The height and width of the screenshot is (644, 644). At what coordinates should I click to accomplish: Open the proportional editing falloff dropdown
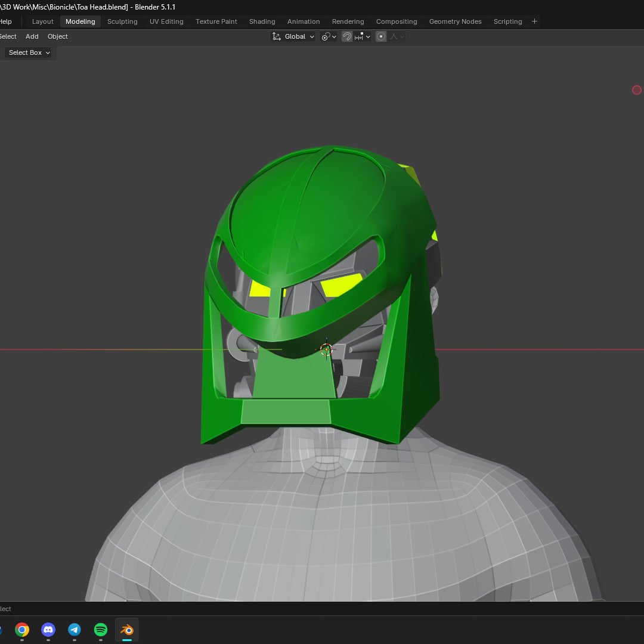[397, 36]
